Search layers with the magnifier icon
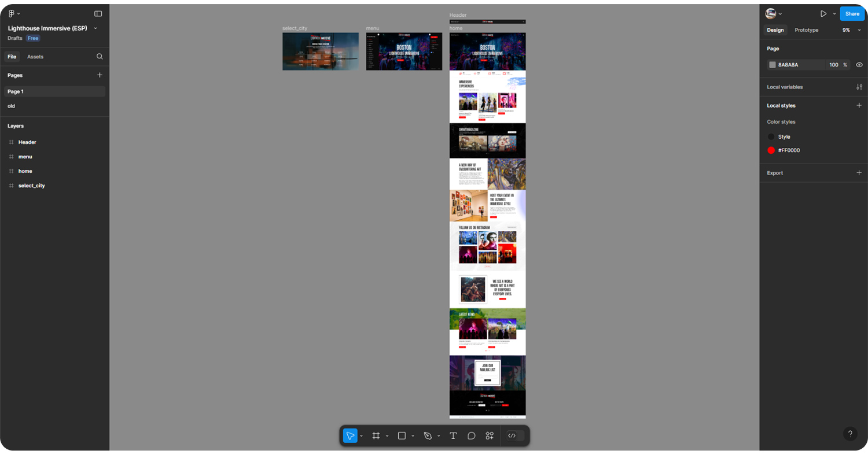Viewport: 868px width, 458px height. [x=100, y=57]
